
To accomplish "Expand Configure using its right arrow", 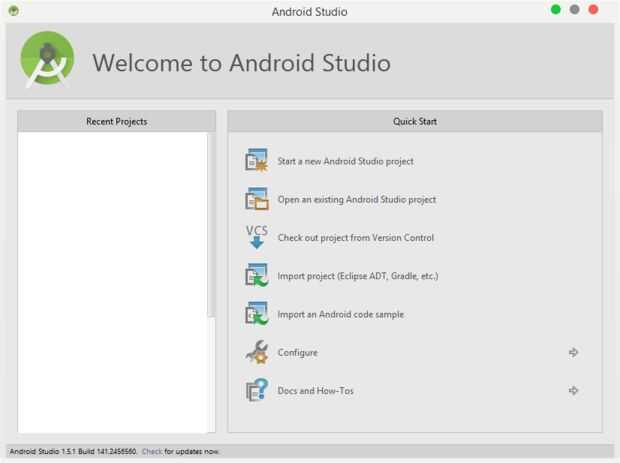I will [573, 352].
